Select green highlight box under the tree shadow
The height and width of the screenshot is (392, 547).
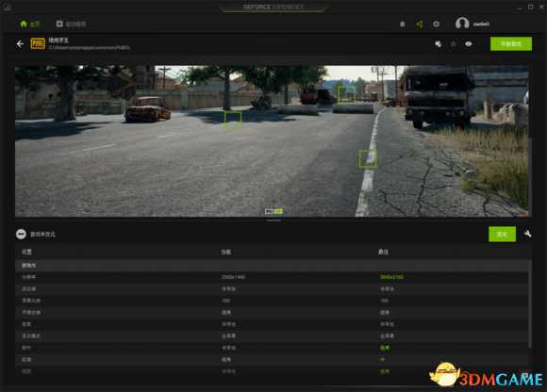tap(232, 121)
